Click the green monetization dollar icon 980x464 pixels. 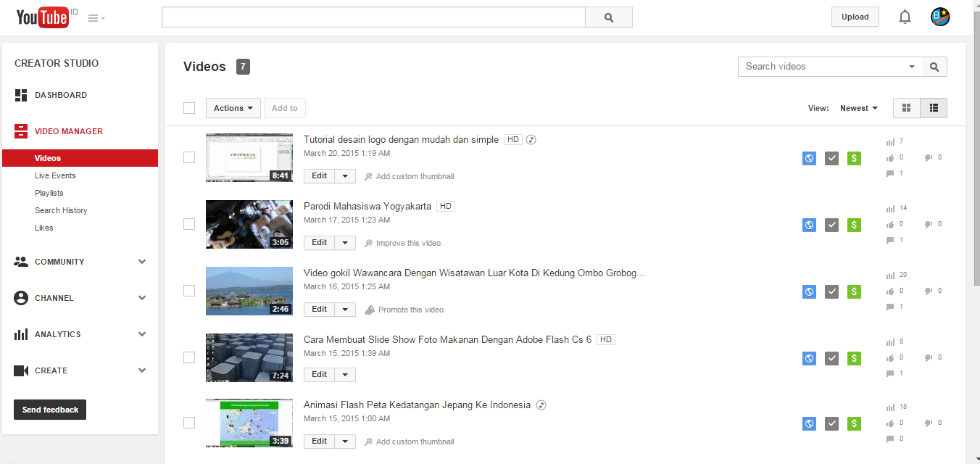tap(854, 158)
